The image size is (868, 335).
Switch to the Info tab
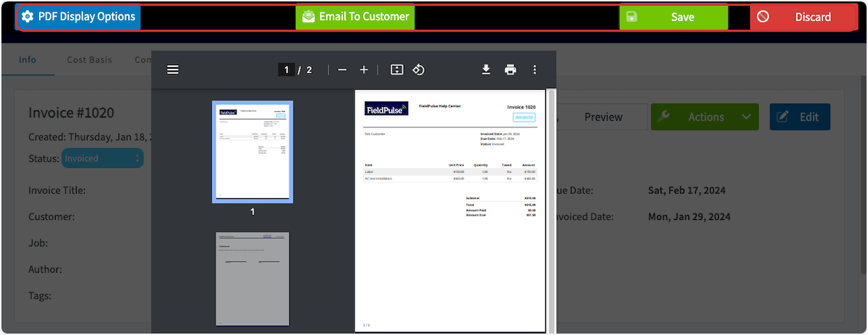pyautogui.click(x=27, y=60)
